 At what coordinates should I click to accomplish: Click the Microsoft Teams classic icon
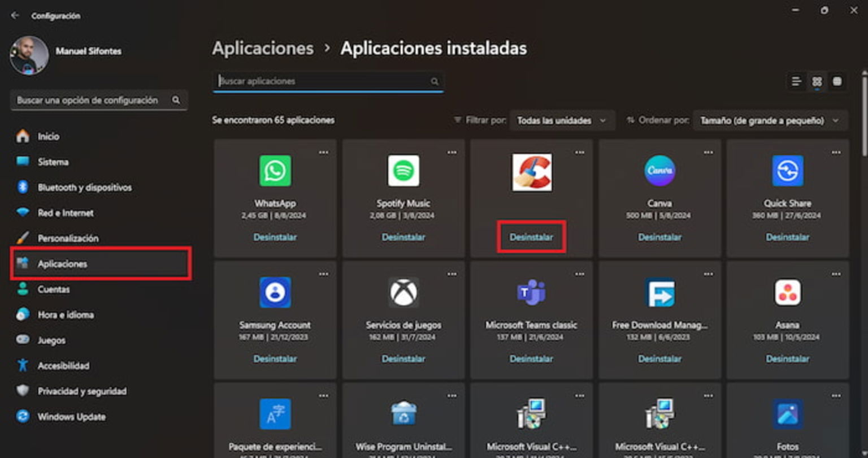point(532,292)
